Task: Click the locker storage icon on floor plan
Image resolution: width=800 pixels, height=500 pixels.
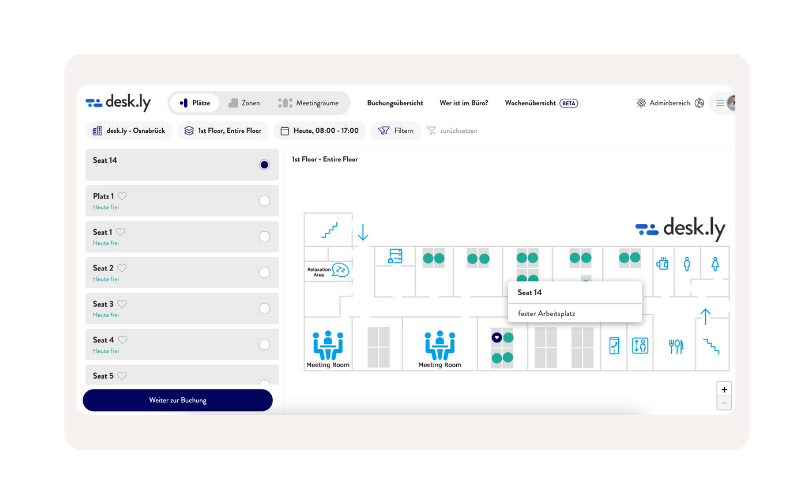Action: pos(395,256)
